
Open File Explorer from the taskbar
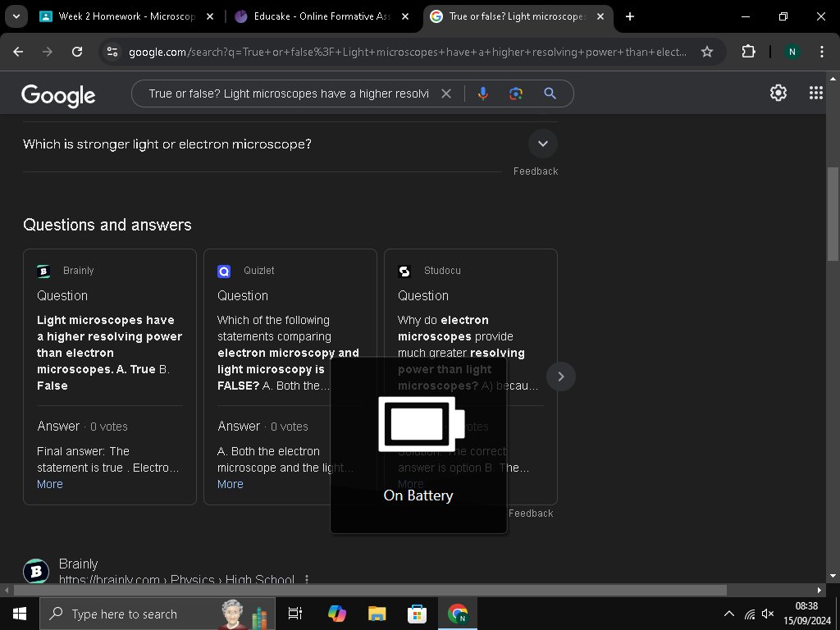pos(377,614)
